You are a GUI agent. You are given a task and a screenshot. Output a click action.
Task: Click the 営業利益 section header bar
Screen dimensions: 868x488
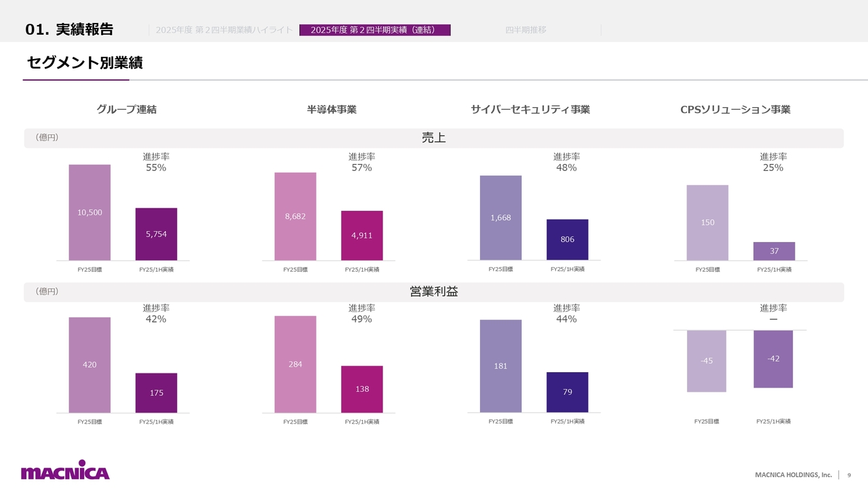(434, 291)
